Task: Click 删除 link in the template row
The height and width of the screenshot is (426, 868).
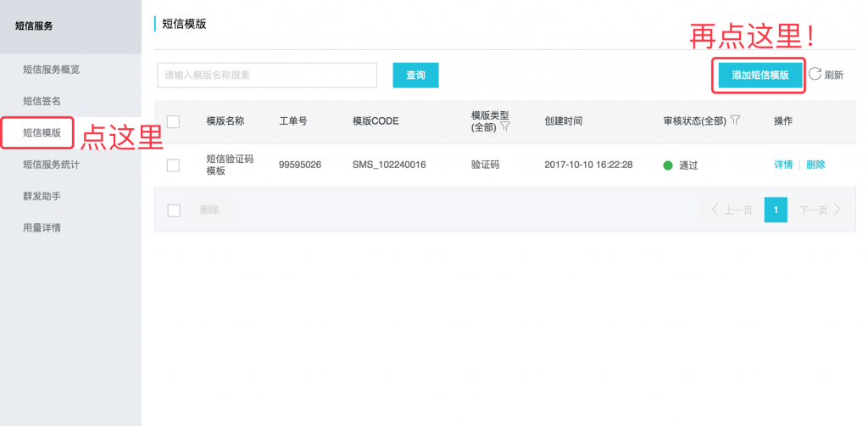Action: pos(815,165)
